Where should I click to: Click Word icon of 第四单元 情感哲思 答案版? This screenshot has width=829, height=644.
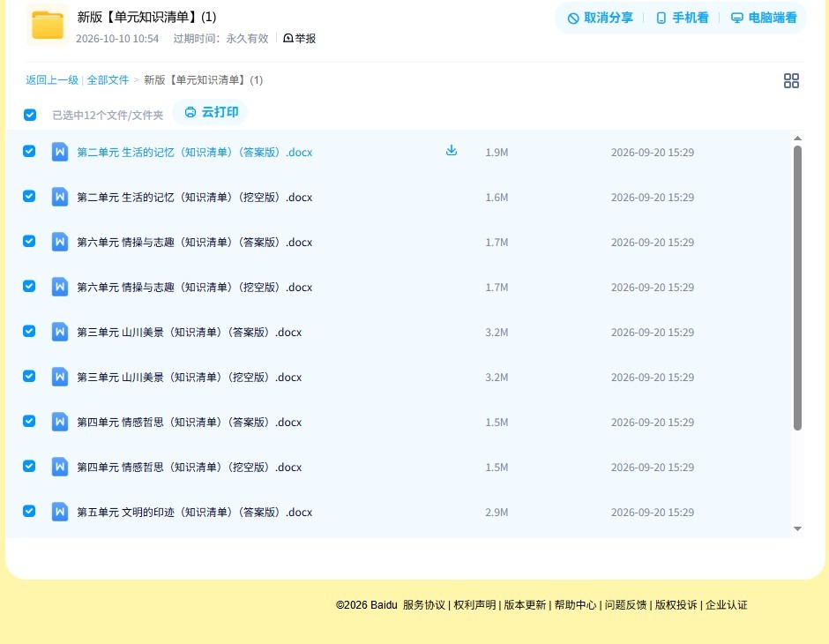pos(60,422)
